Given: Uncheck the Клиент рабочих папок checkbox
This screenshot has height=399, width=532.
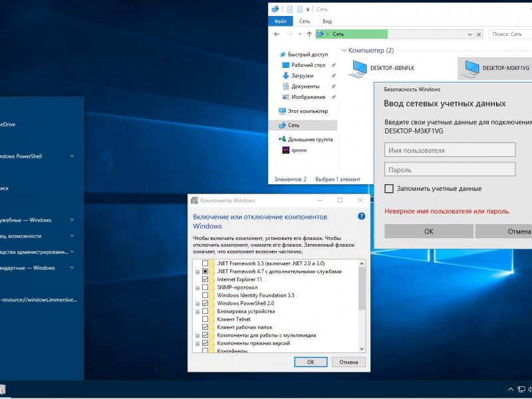Looking at the screenshot, I should click(x=205, y=327).
